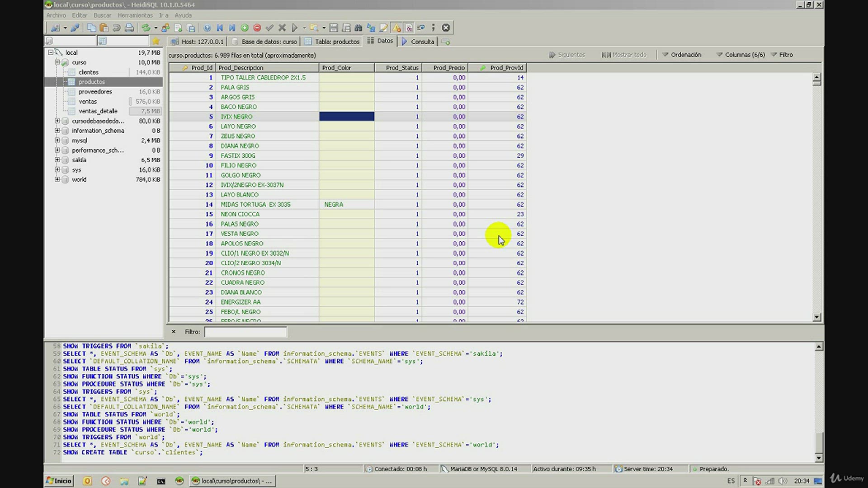Switch to Base de datos: curso tab
The width and height of the screenshot is (868, 488).
coord(264,42)
